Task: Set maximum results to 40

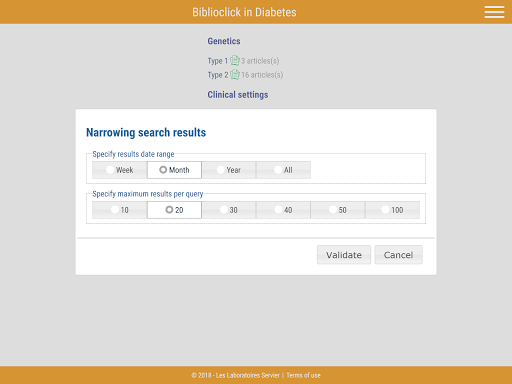Action: (x=283, y=210)
